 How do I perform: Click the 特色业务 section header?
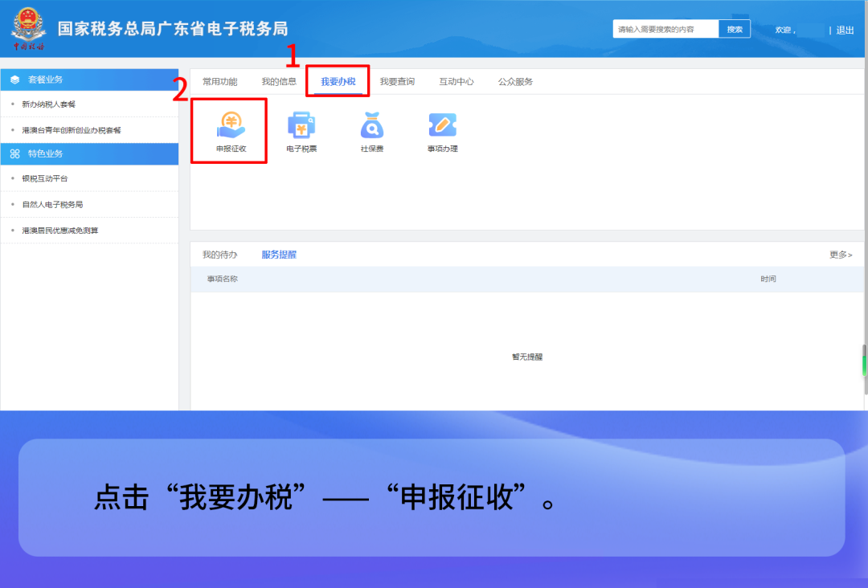click(x=90, y=153)
